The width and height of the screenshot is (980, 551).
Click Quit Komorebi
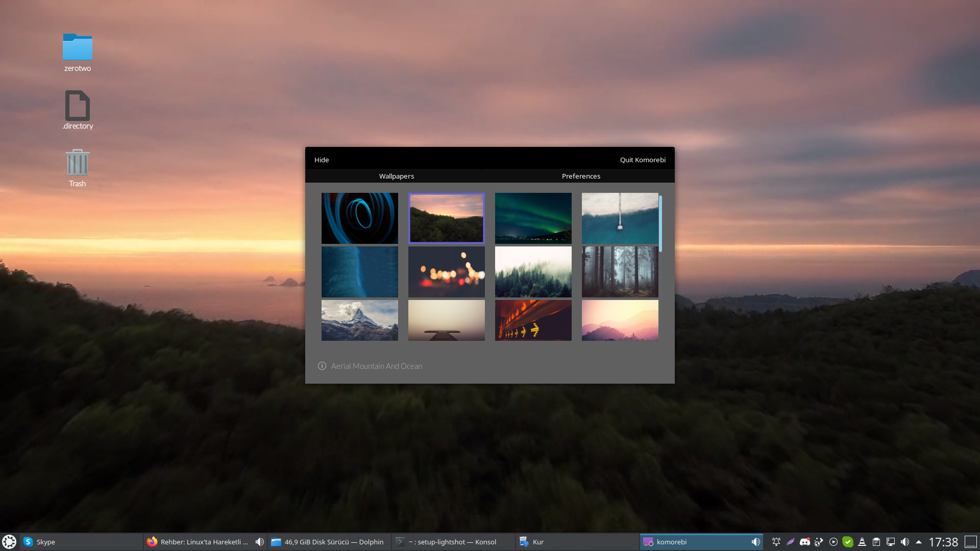(x=643, y=160)
